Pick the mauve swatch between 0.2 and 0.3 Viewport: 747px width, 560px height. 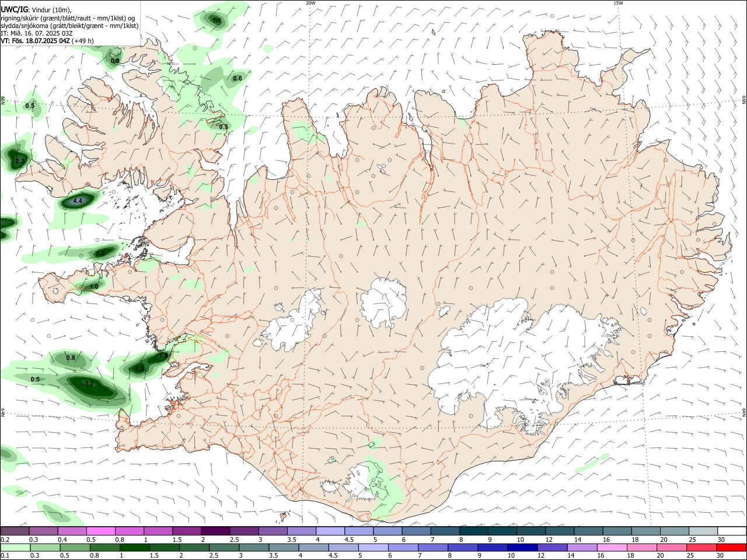[15, 531]
